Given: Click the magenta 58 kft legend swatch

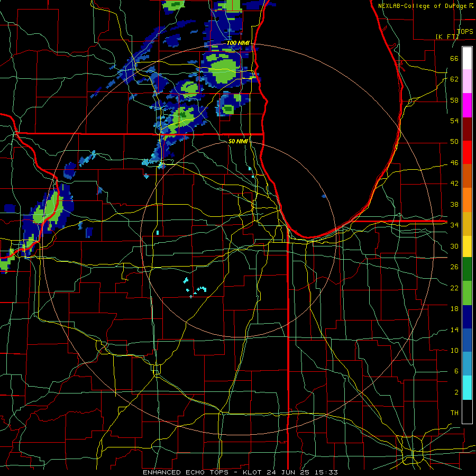Looking at the screenshot, I should tap(467, 105).
